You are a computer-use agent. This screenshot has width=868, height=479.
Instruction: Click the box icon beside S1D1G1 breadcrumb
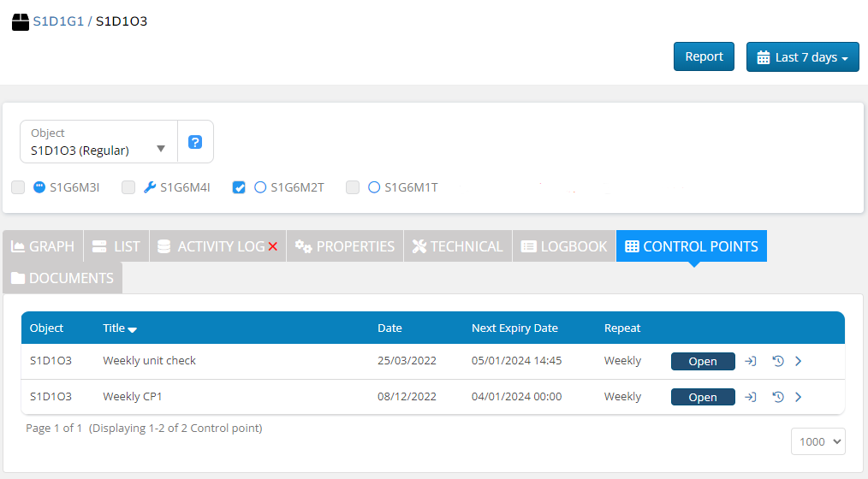(x=21, y=21)
